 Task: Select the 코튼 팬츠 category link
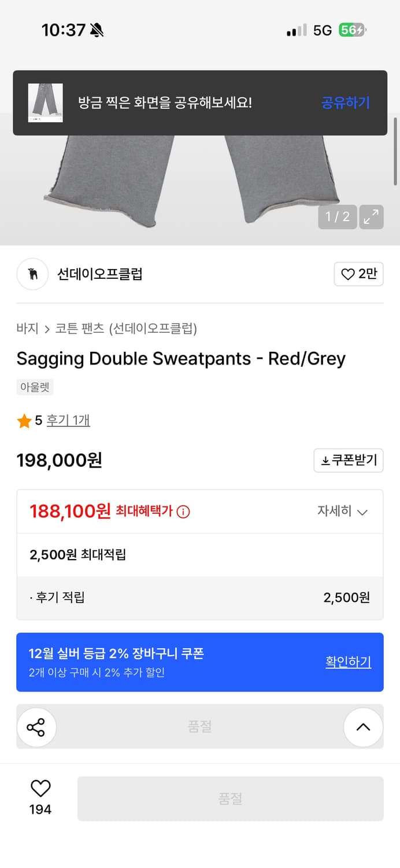[x=76, y=328]
